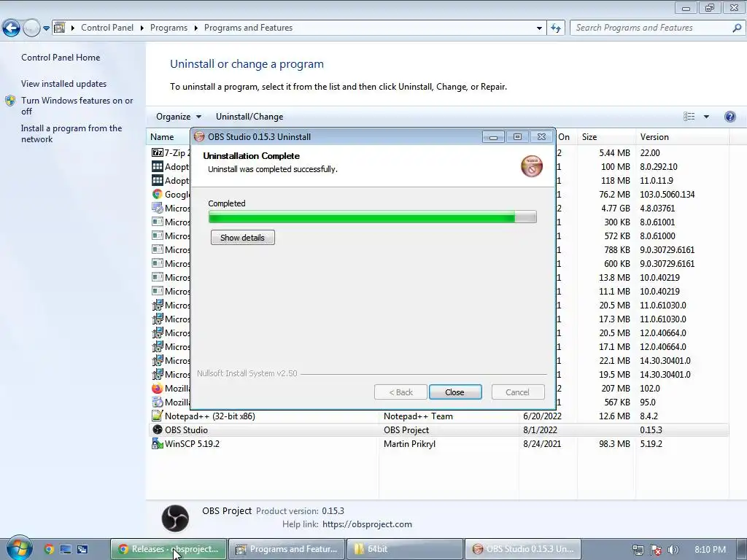747x560 pixels.
Task: Click Programs in breadcrumb
Action: (169, 28)
